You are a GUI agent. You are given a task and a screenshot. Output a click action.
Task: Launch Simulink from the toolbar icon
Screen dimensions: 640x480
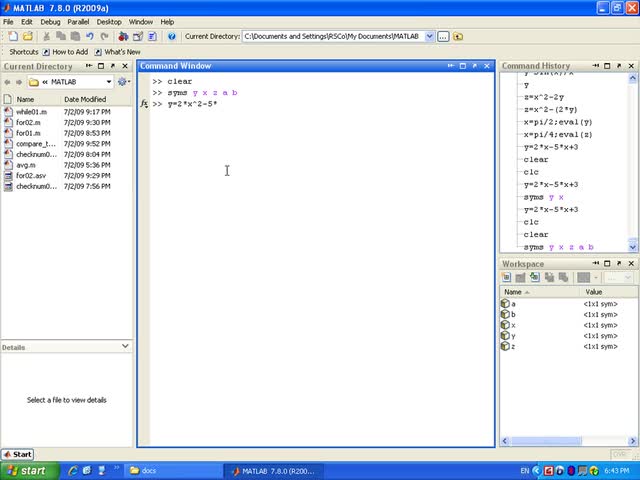click(x=123, y=36)
